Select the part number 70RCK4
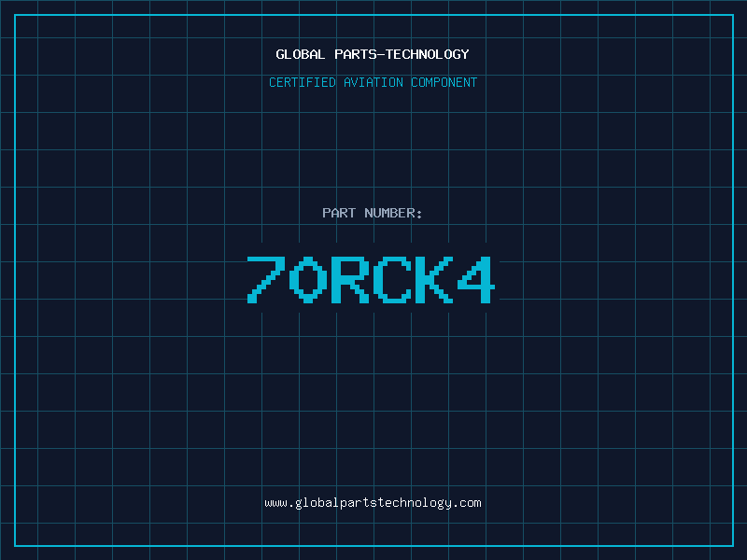This screenshot has height=560, width=747. point(371,279)
